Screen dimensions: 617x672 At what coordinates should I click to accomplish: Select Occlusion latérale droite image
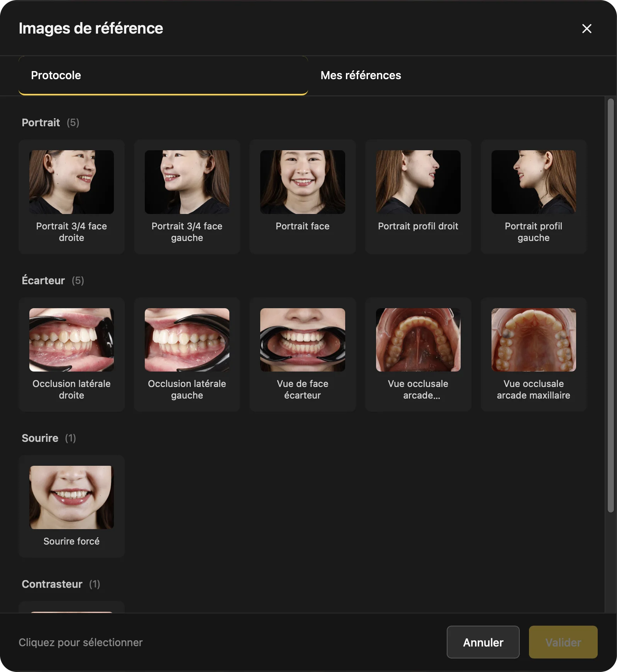click(71, 354)
